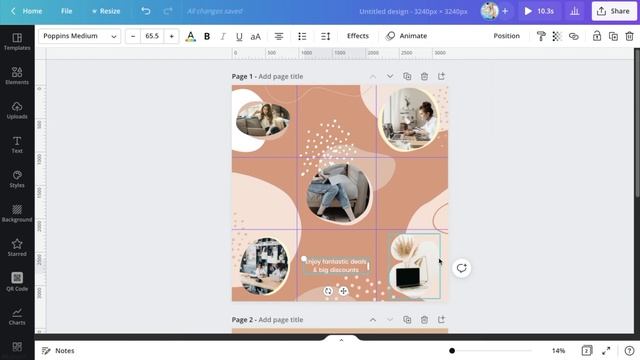Open the Resize menu
The width and height of the screenshot is (640, 360).
tap(106, 11)
